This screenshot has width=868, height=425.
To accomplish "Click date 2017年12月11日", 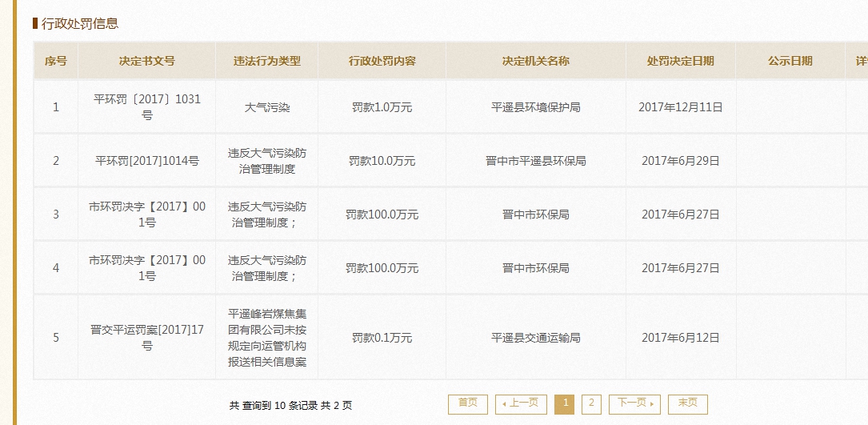I will click(680, 107).
